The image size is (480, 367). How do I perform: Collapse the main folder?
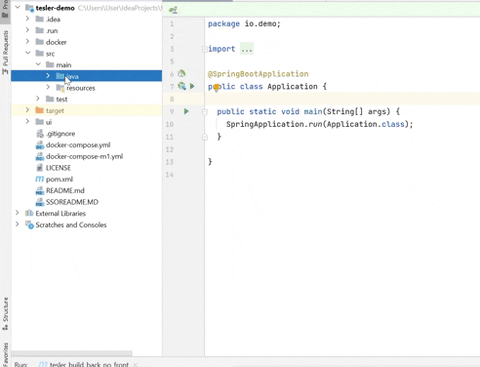click(x=38, y=64)
